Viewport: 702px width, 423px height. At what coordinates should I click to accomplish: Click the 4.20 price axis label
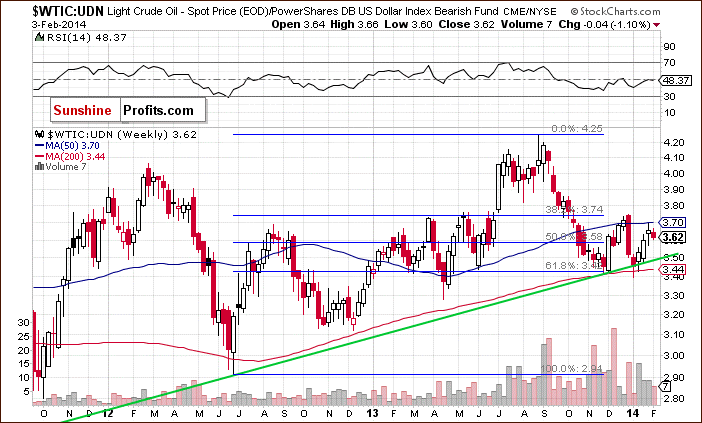click(673, 142)
